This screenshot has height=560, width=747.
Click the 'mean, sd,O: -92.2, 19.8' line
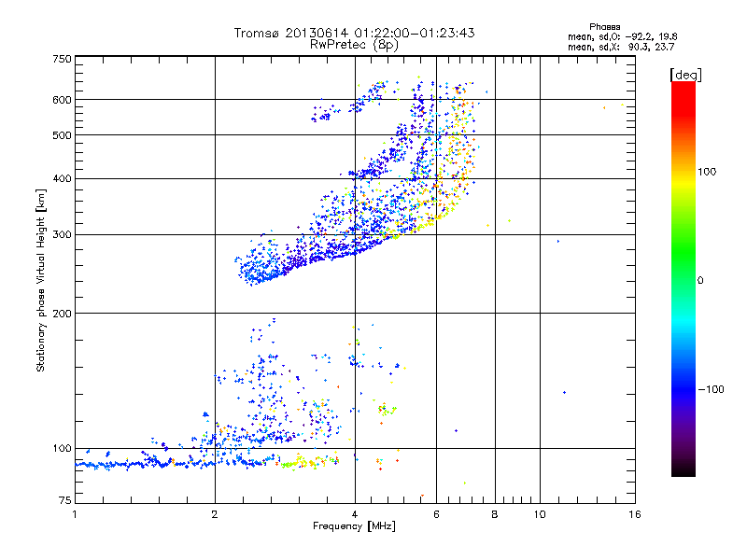click(x=622, y=36)
